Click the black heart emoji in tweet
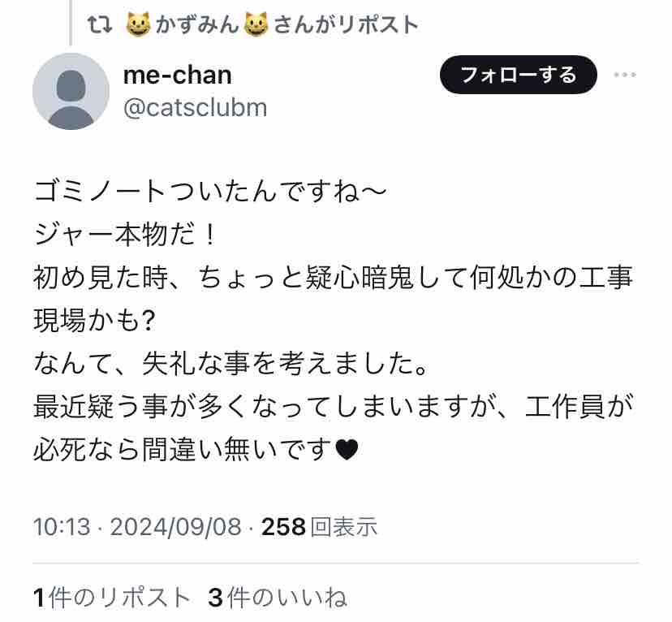Viewport: 672px width, 622px height. tap(347, 448)
